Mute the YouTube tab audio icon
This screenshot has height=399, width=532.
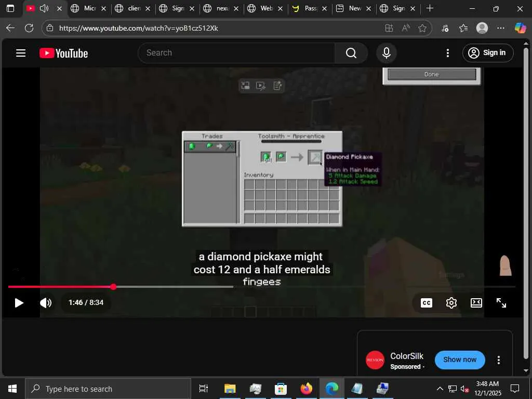coord(44,8)
